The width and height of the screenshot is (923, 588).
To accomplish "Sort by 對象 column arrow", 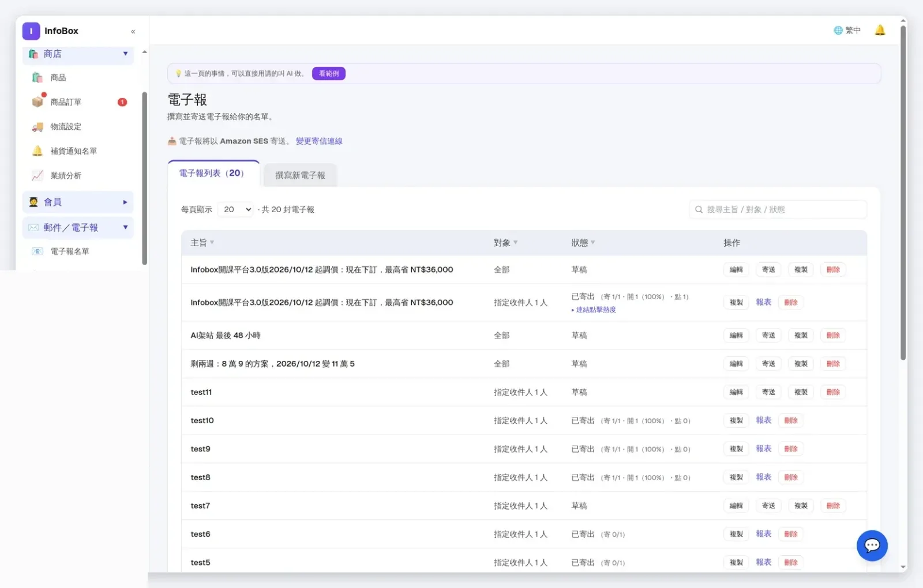I will pos(515,243).
